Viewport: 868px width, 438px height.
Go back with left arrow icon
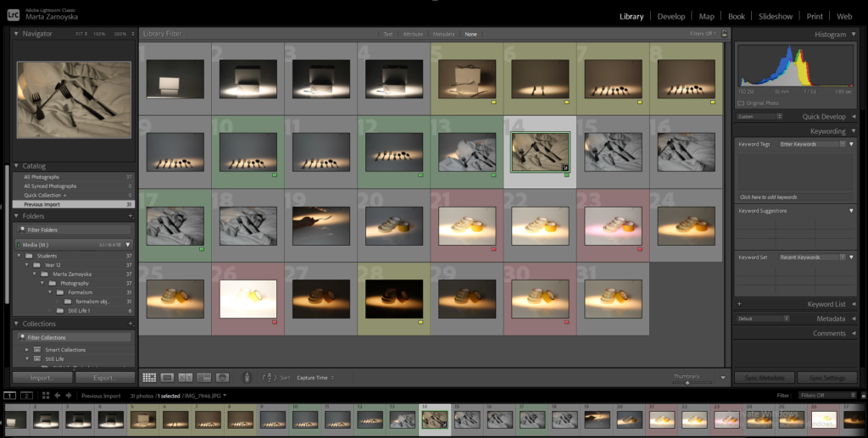57,396
